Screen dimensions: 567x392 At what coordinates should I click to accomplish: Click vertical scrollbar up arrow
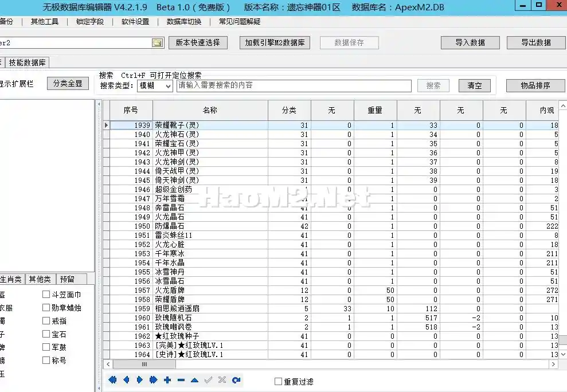click(563, 105)
